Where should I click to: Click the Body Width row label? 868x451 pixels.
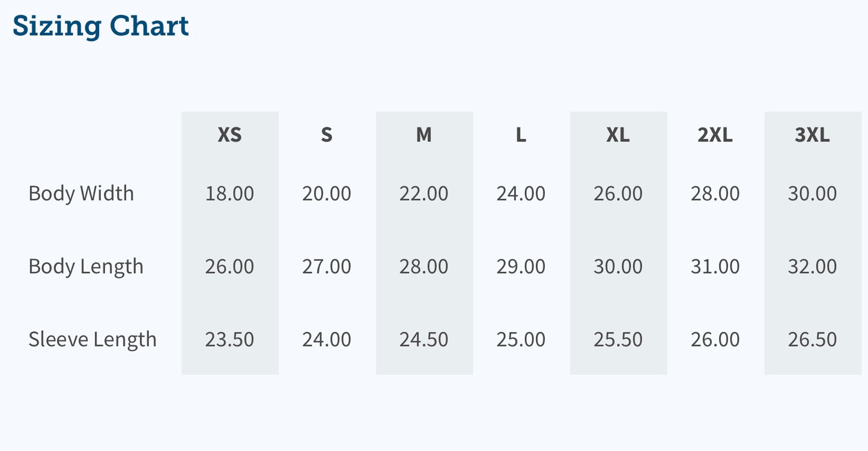click(81, 194)
